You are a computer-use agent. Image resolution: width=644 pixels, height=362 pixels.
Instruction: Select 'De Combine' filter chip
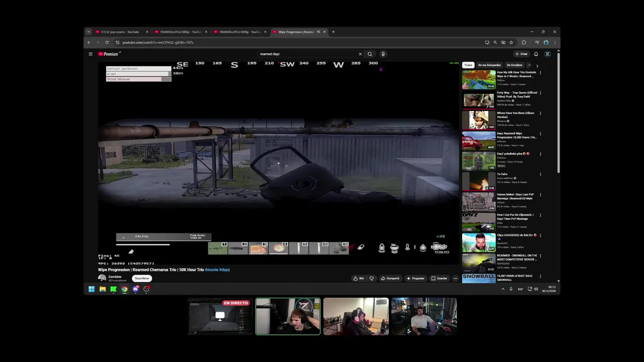point(514,65)
